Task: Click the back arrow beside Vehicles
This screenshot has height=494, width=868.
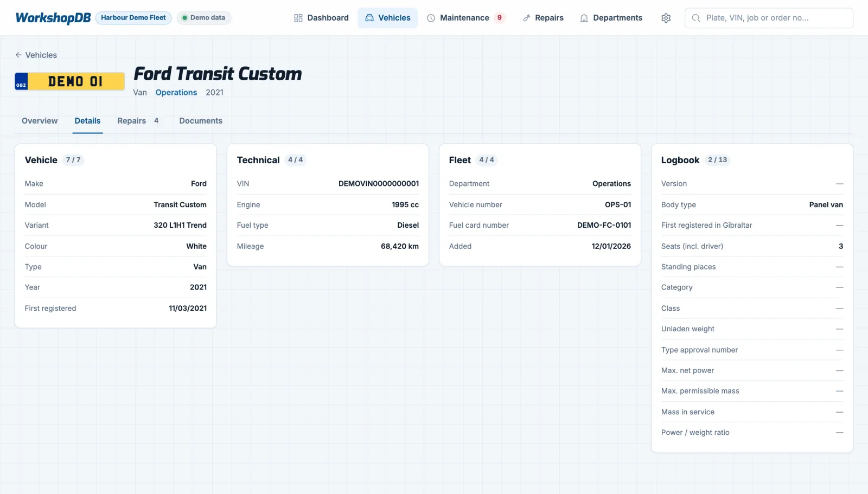Action: click(x=18, y=55)
